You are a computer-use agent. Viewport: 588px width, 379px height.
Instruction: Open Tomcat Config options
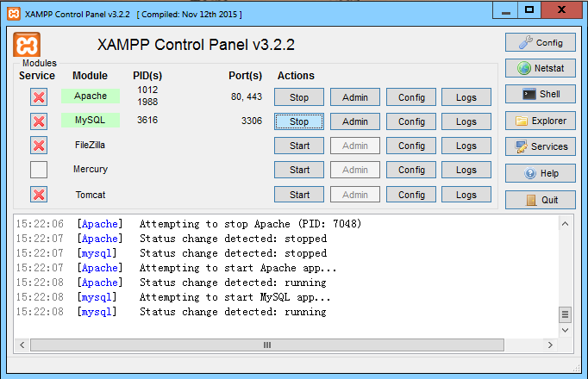pos(411,195)
